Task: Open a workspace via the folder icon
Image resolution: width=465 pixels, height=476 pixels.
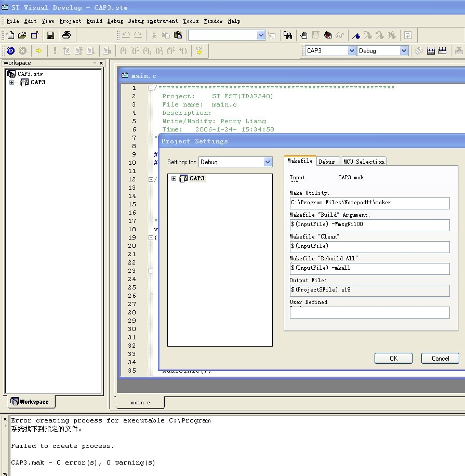Action: (x=22, y=35)
